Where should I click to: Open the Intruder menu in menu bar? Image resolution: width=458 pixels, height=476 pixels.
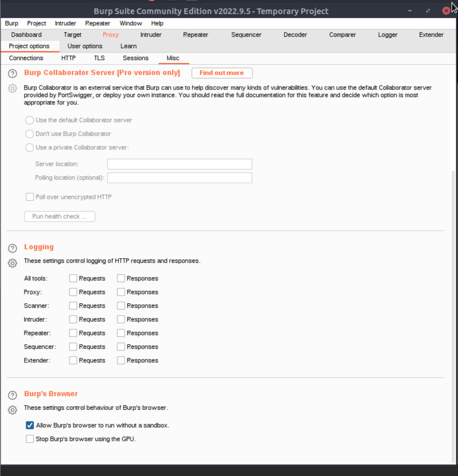[x=65, y=23]
